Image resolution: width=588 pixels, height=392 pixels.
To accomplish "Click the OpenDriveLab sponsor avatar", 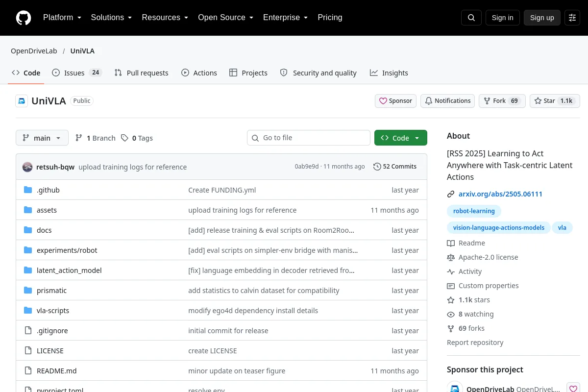I will tap(455, 387).
